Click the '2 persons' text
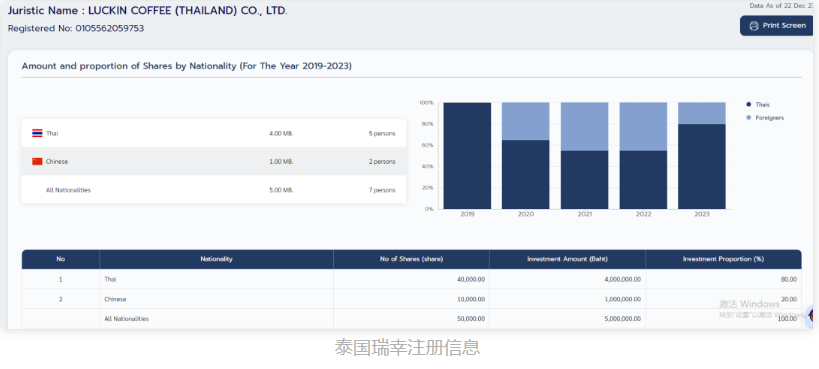 tap(382, 162)
